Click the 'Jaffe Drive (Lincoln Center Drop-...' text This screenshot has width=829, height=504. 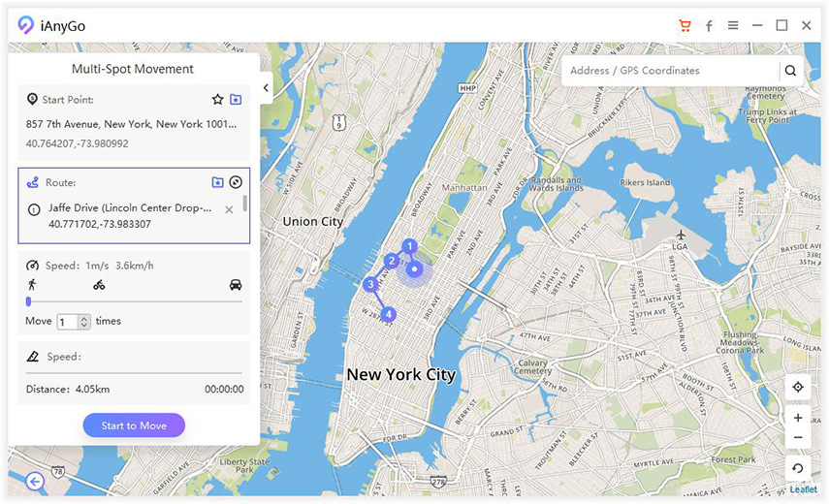pos(130,208)
